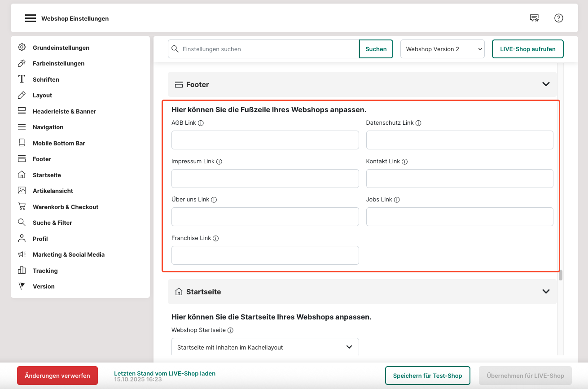Image resolution: width=588 pixels, height=389 pixels.
Task: Click info icon next to Datenschutz Link
Action: [418, 123]
